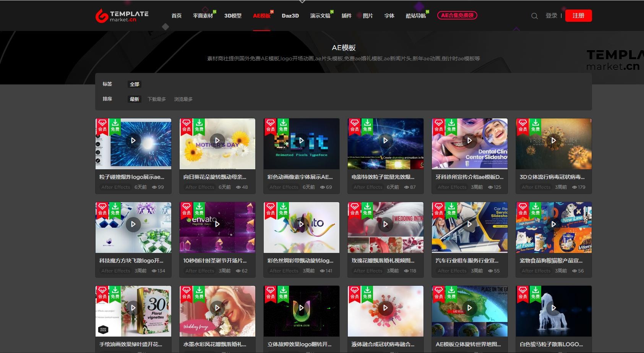Click the red 注册 register button
The image size is (644, 353).
[x=578, y=16]
